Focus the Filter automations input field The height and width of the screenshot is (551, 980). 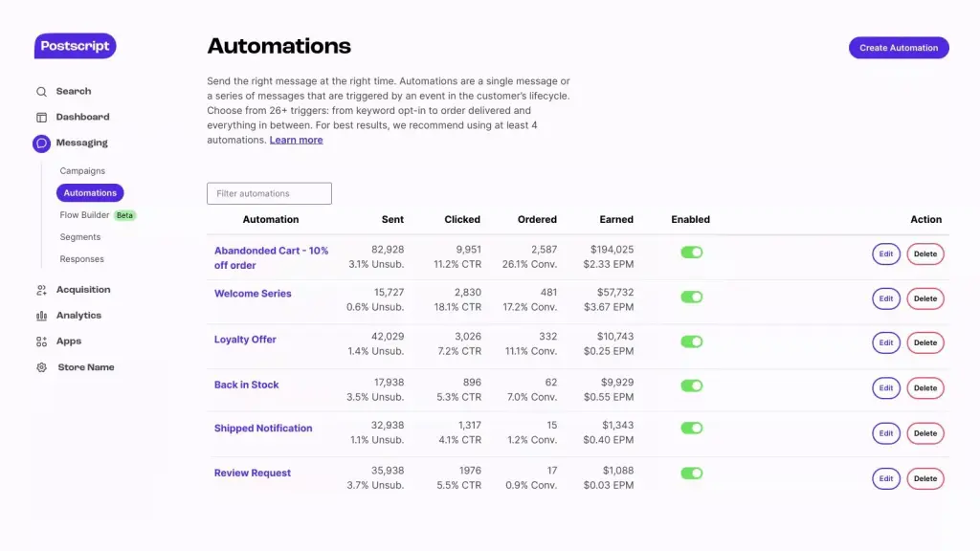pyautogui.click(x=269, y=193)
